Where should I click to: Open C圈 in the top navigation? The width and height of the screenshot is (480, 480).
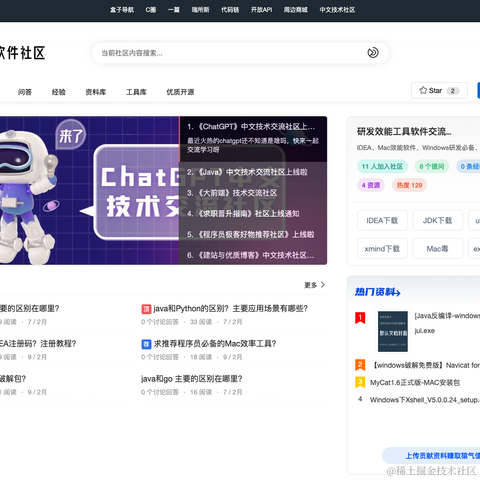pos(151,10)
